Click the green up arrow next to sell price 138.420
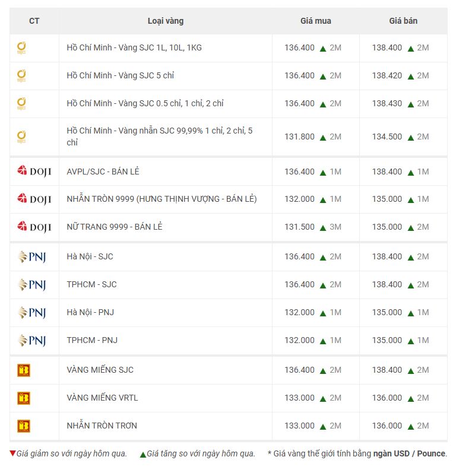456x476 pixels. (x=411, y=76)
